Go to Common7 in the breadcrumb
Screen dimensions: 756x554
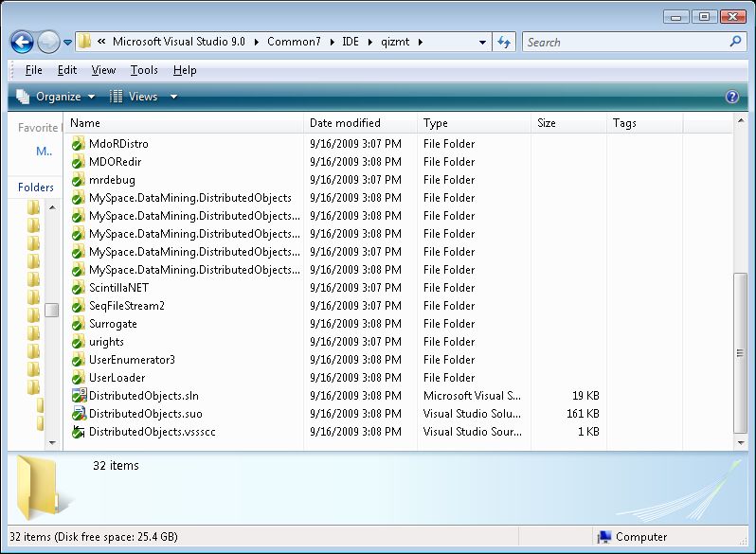(x=294, y=42)
